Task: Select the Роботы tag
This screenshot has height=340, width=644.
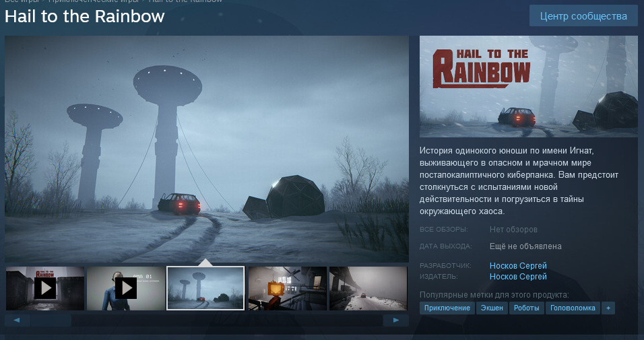Action: [527, 308]
